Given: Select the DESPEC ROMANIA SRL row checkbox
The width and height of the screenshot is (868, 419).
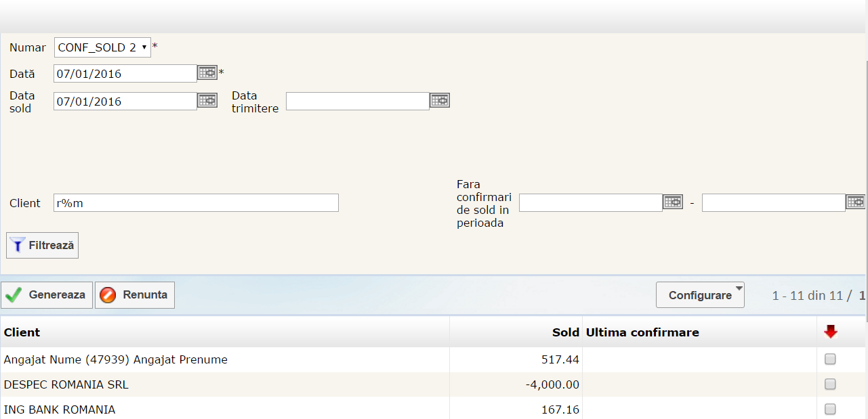Looking at the screenshot, I should (830, 384).
